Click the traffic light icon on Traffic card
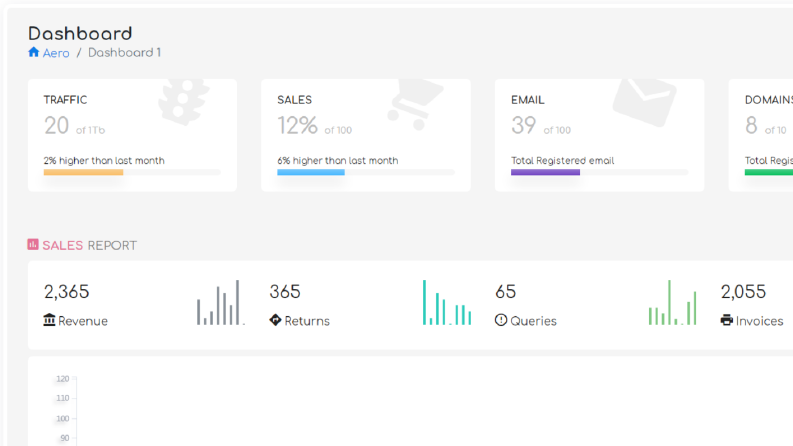 pos(184,102)
